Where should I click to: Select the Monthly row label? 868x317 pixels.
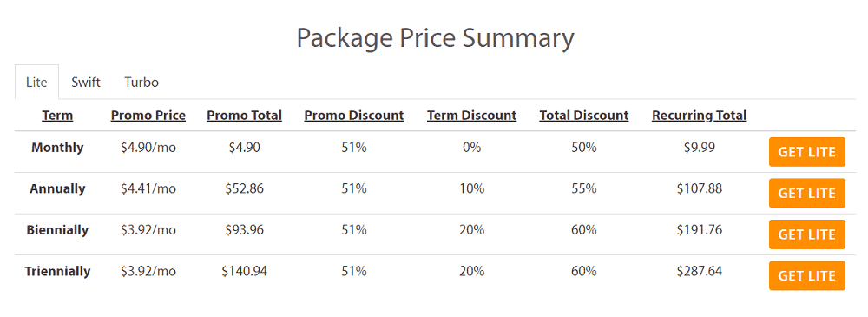pos(57,148)
